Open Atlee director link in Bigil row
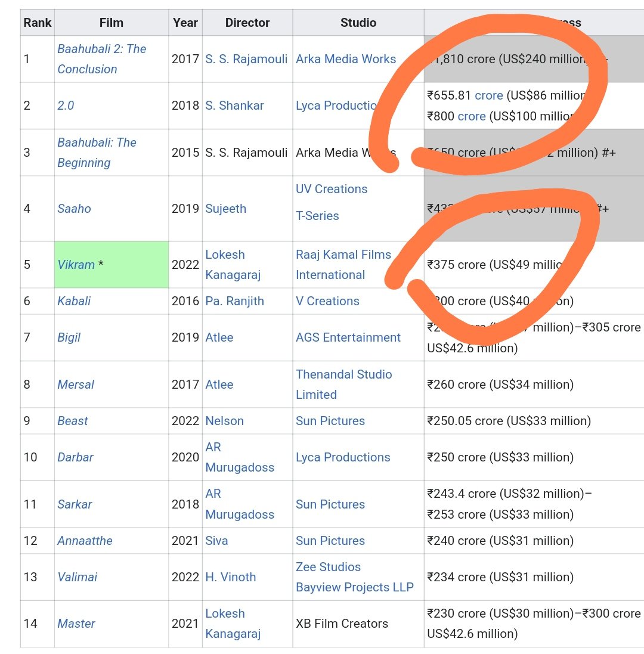The width and height of the screenshot is (644, 654). [219, 337]
